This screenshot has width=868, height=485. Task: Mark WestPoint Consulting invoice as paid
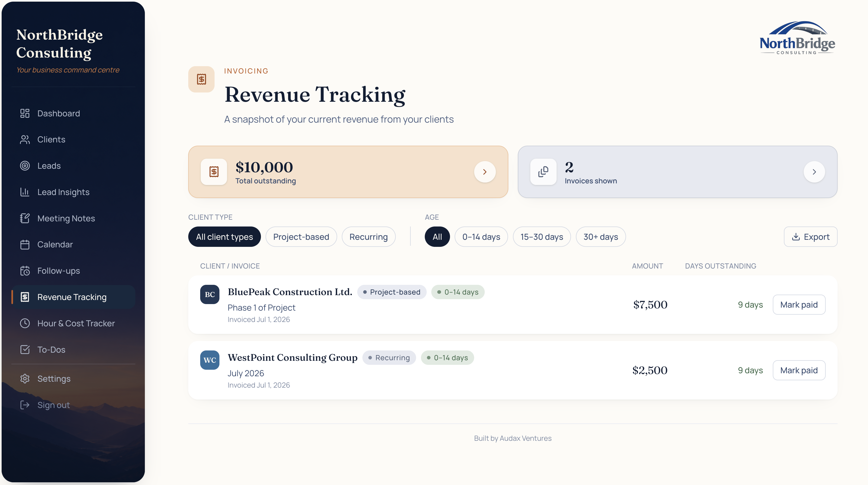click(x=799, y=371)
